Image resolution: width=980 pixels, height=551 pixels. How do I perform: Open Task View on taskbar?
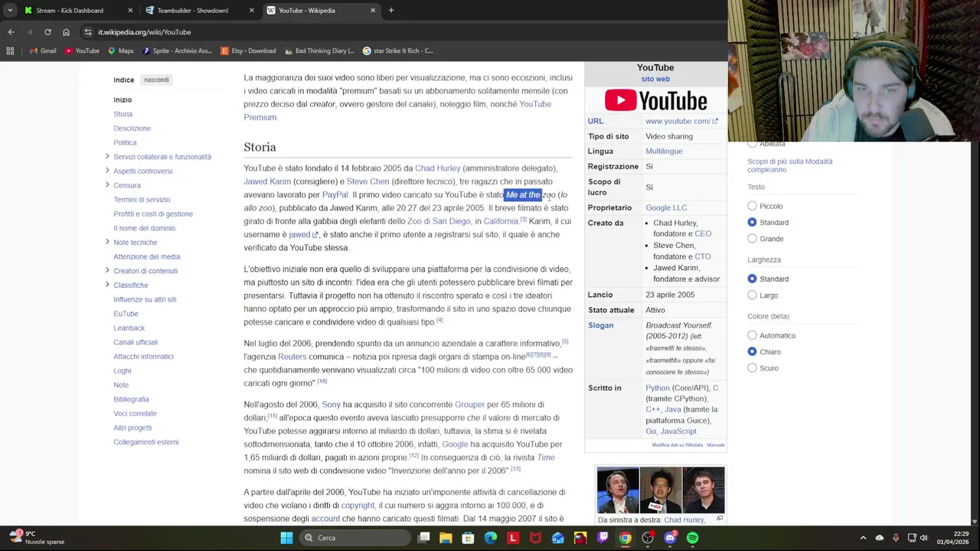click(423, 538)
